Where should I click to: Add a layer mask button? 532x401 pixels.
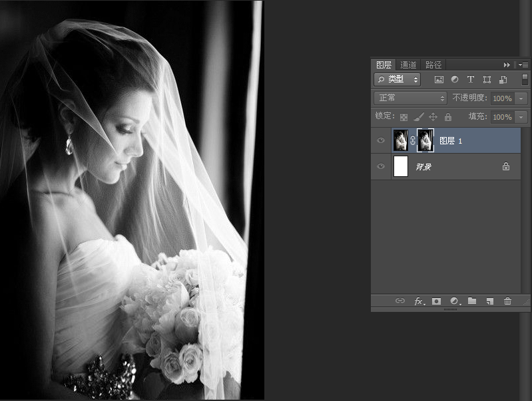pyautogui.click(x=436, y=301)
